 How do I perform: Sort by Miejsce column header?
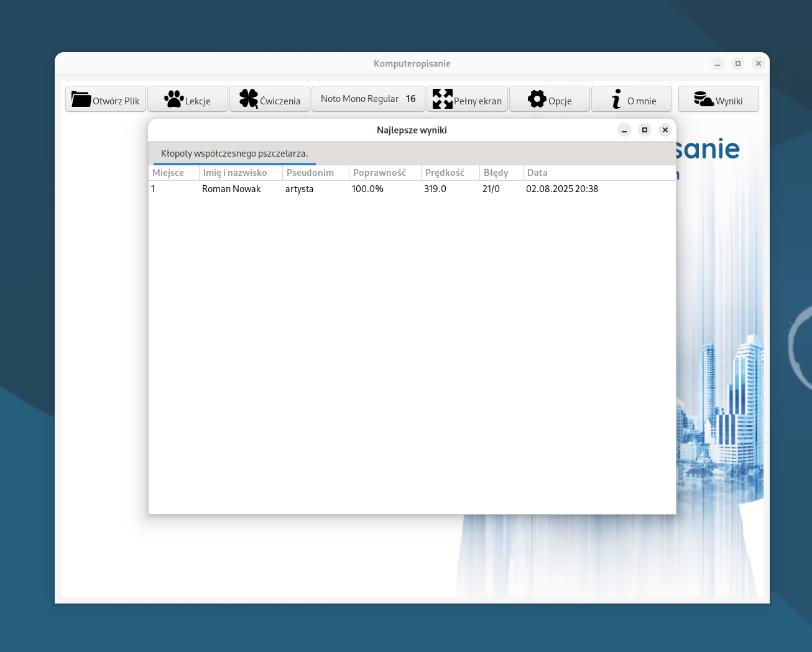pos(174,173)
